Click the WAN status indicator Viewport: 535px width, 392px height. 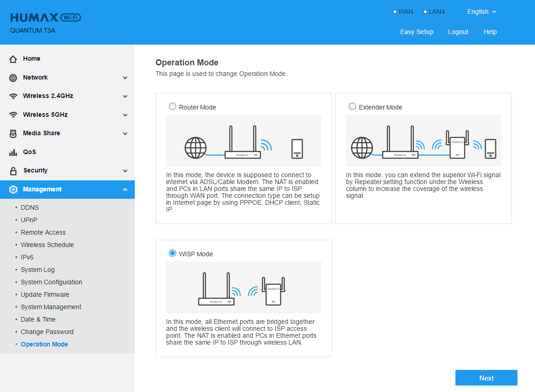click(x=403, y=12)
